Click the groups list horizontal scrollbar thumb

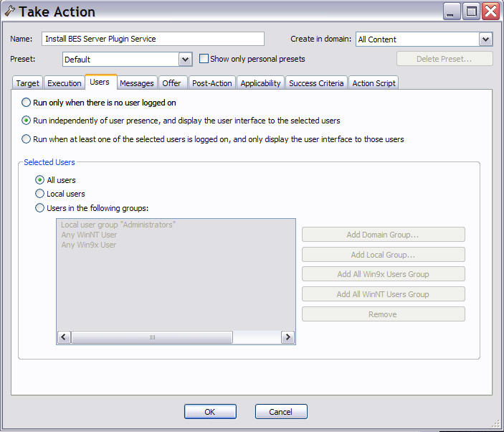click(152, 337)
